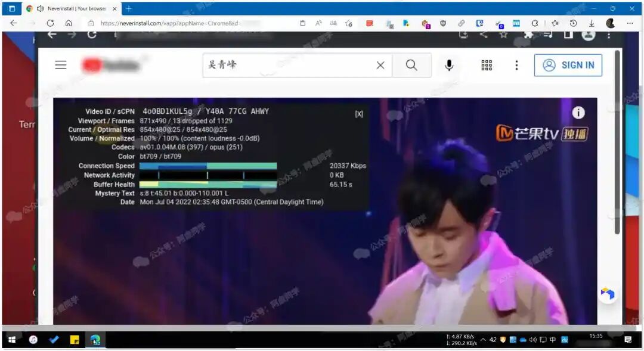Screen dimensions: 644x351
Task: Show hidden system tray icons
Action: (x=483, y=340)
